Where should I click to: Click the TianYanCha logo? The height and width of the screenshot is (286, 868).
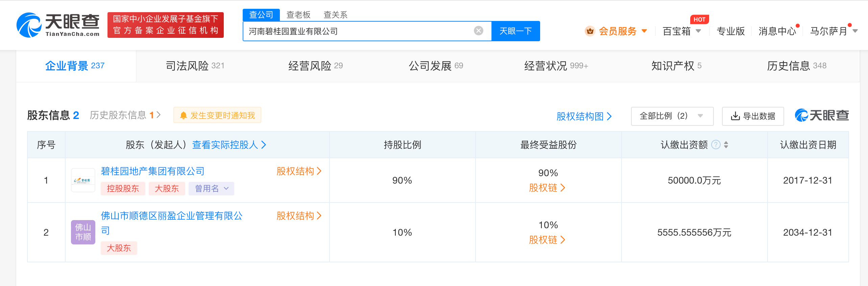(x=58, y=25)
